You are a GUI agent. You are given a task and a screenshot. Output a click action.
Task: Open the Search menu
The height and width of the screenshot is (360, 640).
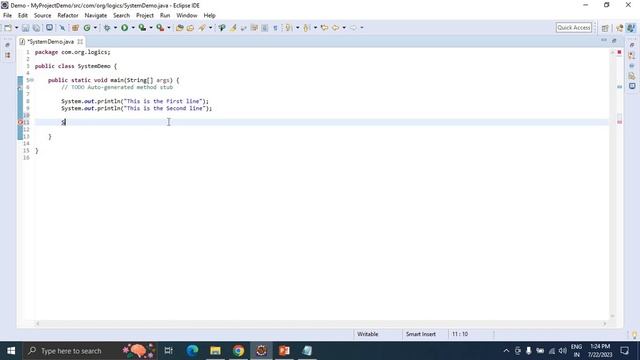coord(121,16)
